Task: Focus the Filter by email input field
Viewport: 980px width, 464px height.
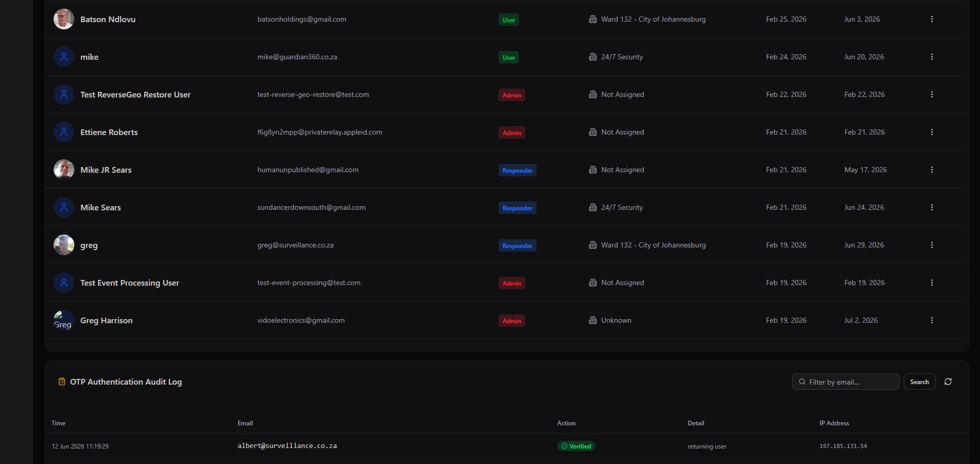Action: 845,382
